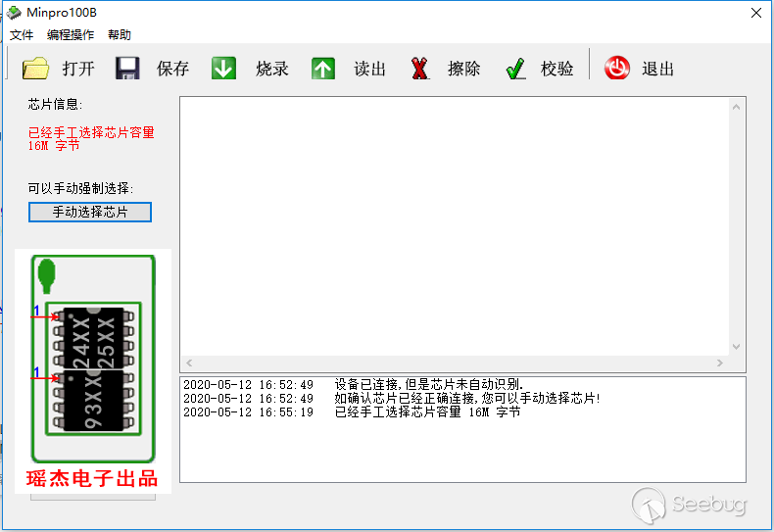This screenshot has height=532, width=774.
Task: Click the 烧录 toolbar label
Action: point(272,69)
